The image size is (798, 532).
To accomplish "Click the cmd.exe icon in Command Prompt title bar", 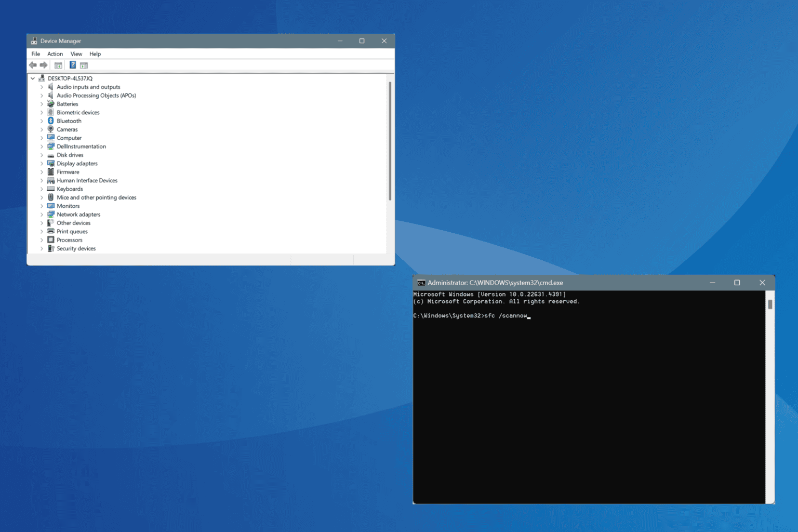I will coord(421,283).
